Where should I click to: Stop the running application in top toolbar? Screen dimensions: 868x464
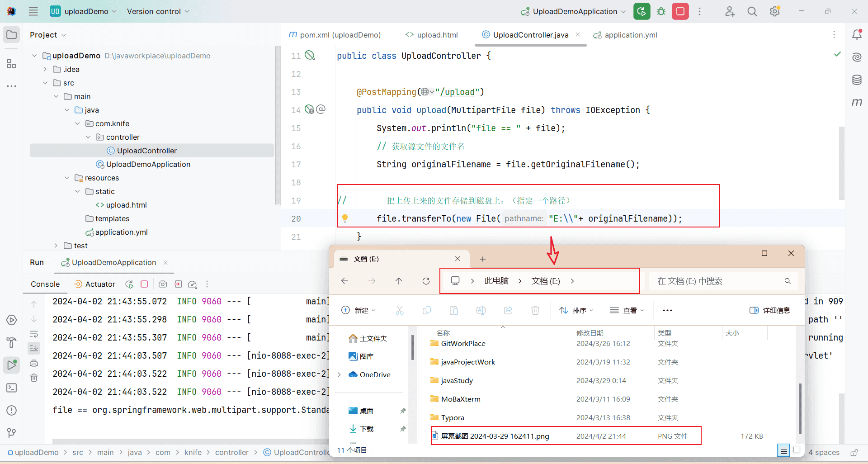(x=680, y=11)
